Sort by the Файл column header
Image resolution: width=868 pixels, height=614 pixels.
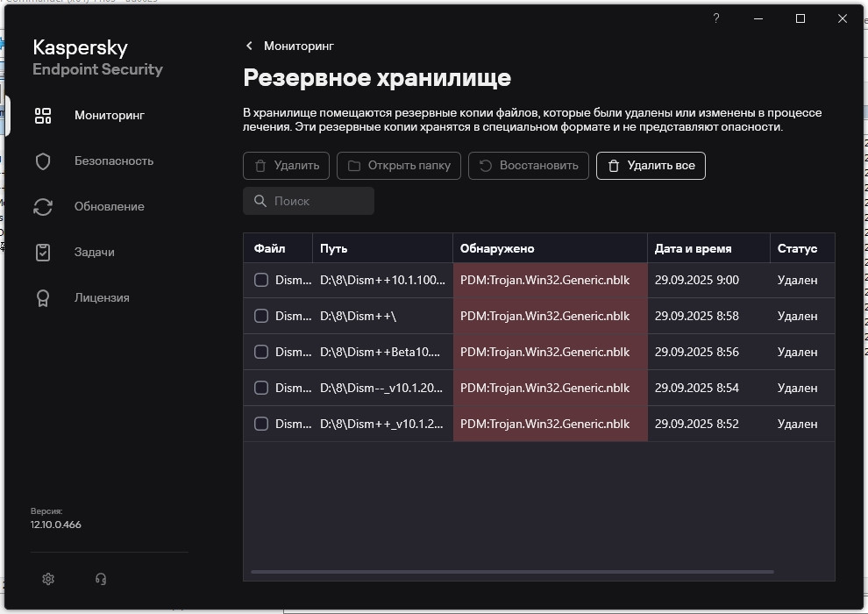[278, 248]
